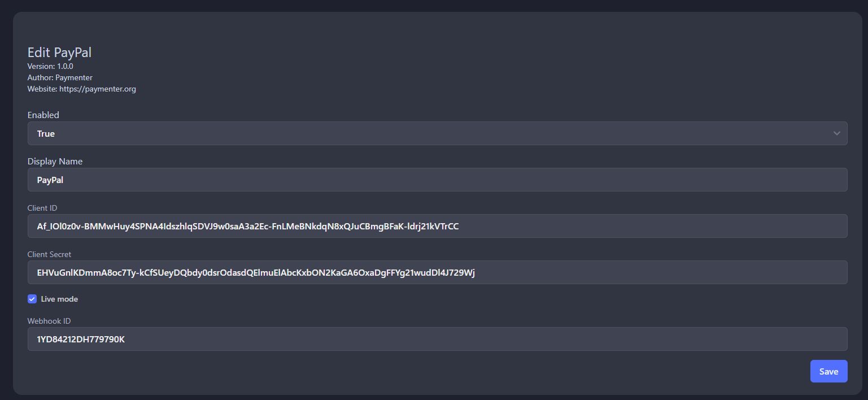Click the Author: Paymenter line
The width and height of the screenshot is (868, 400).
(x=60, y=77)
